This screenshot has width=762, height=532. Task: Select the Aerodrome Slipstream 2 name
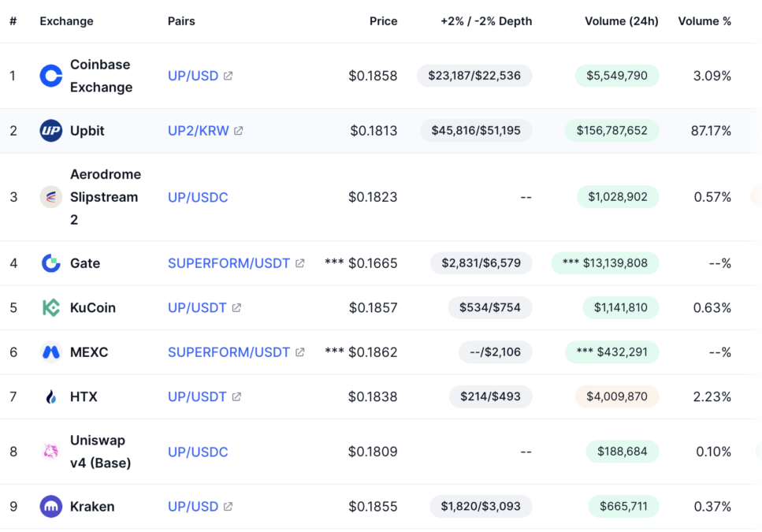106,197
